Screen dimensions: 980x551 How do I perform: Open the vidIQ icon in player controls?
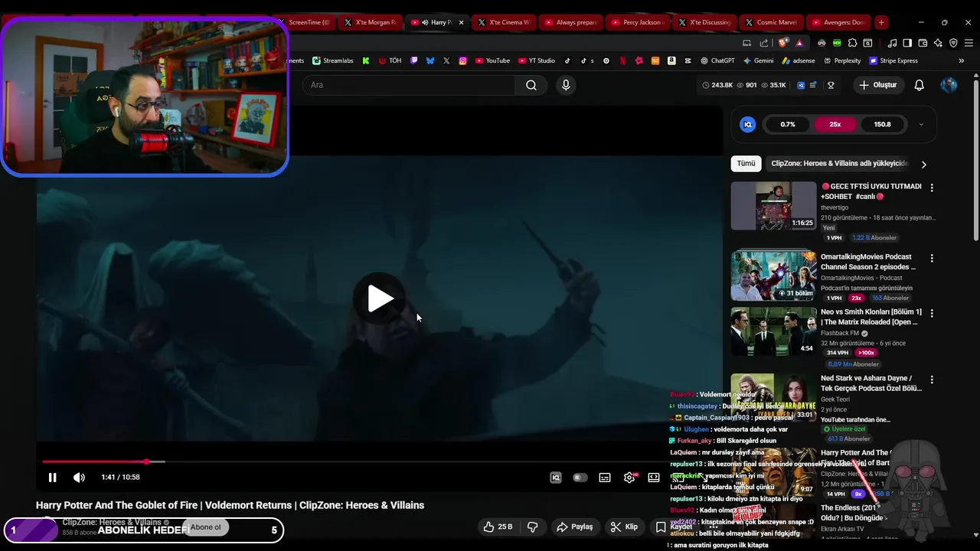pyautogui.click(x=556, y=478)
